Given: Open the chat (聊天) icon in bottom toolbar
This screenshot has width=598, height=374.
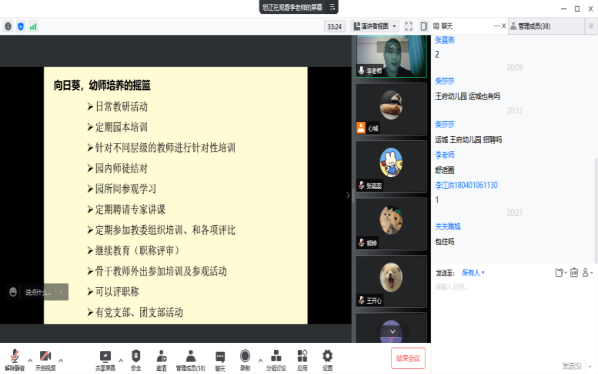Looking at the screenshot, I should [220, 360].
